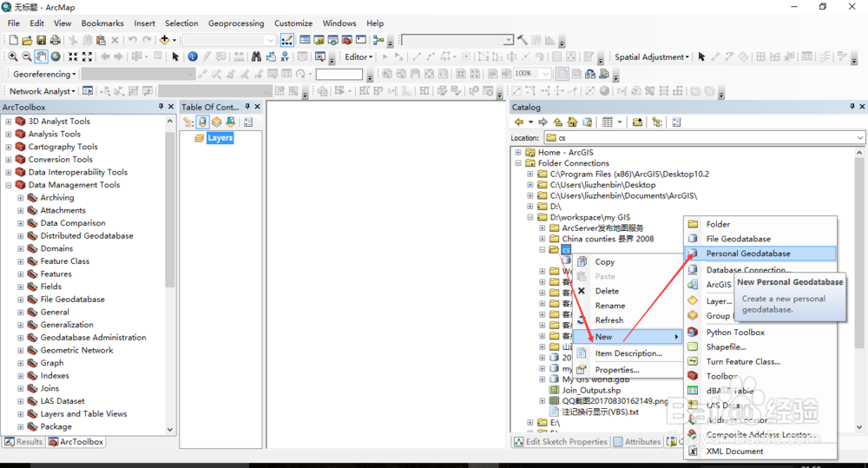The height and width of the screenshot is (468, 868).
Task: Open ArcToolbox window via red toolbox icon
Action: click(x=347, y=40)
